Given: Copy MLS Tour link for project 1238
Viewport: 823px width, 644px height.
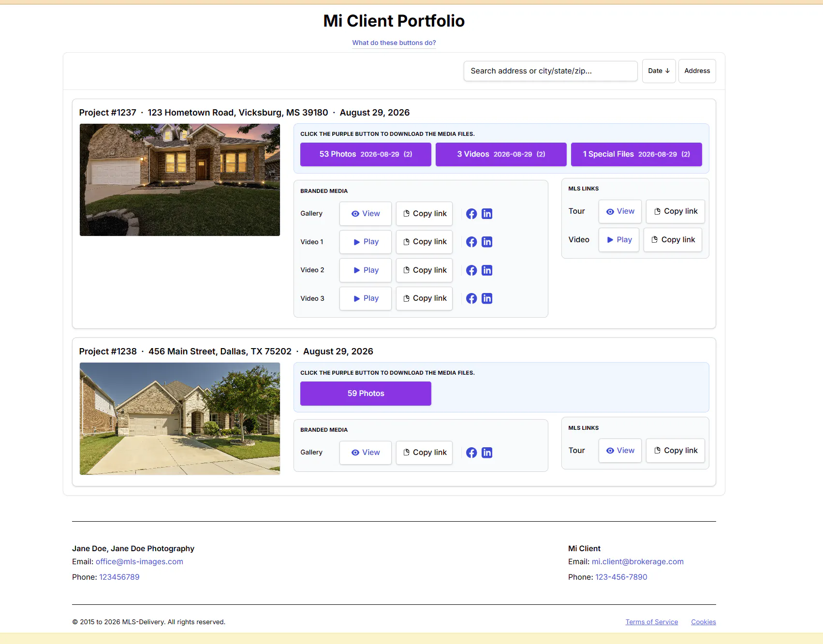Looking at the screenshot, I should (676, 451).
